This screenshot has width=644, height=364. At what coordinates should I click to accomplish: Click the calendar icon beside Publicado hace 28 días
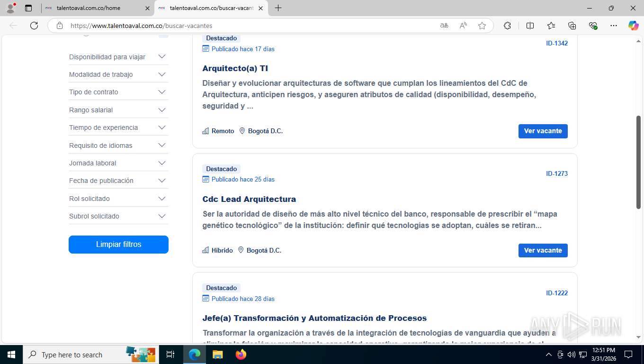(206, 298)
